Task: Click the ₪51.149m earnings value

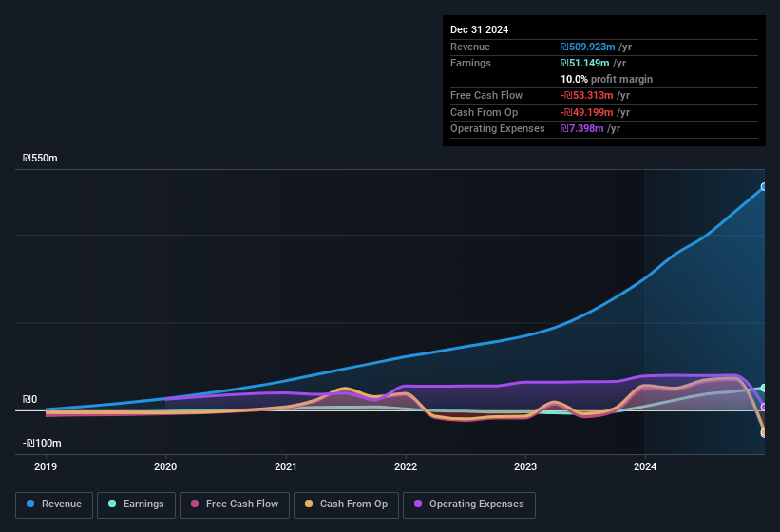Action: [584, 63]
